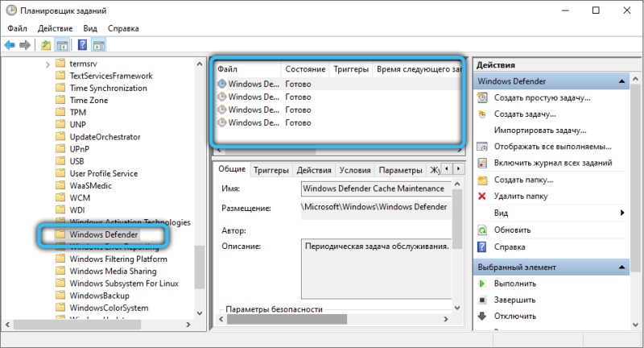Screen dimensions: 644x348
Task: Click the Описание text box
Action: coord(376,269)
